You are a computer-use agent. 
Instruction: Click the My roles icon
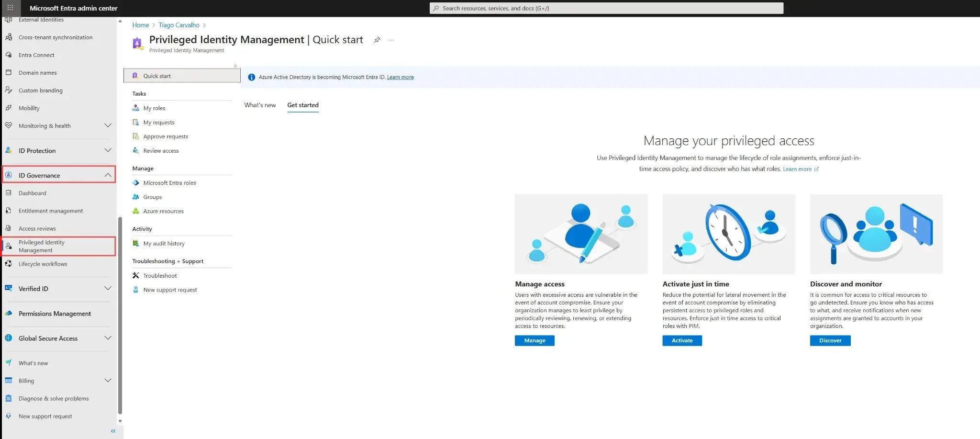136,108
